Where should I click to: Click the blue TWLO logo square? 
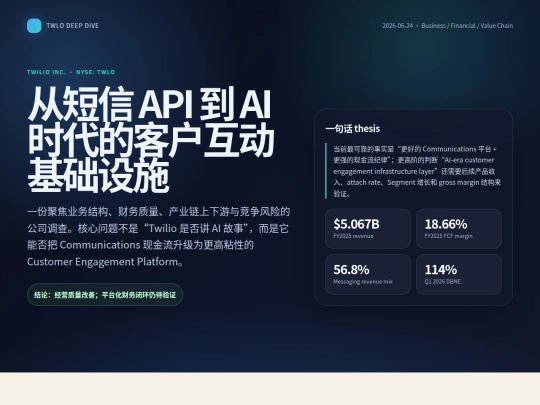tap(34, 26)
